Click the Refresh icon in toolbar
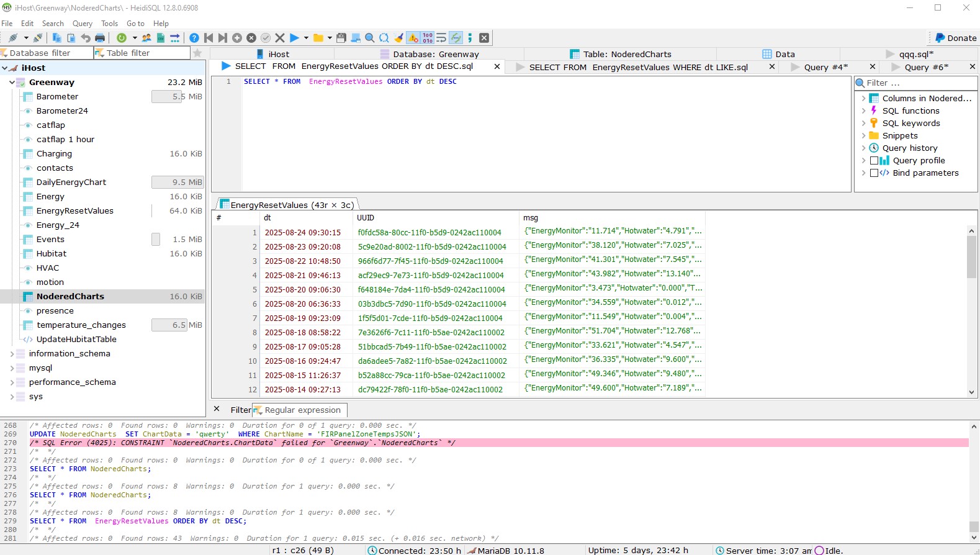This screenshot has width=980, height=555. pyautogui.click(x=122, y=38)
